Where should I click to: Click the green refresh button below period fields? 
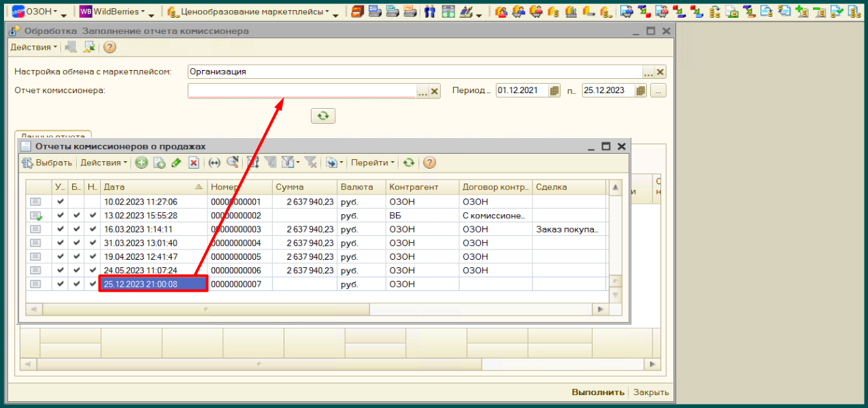(323, 116)
